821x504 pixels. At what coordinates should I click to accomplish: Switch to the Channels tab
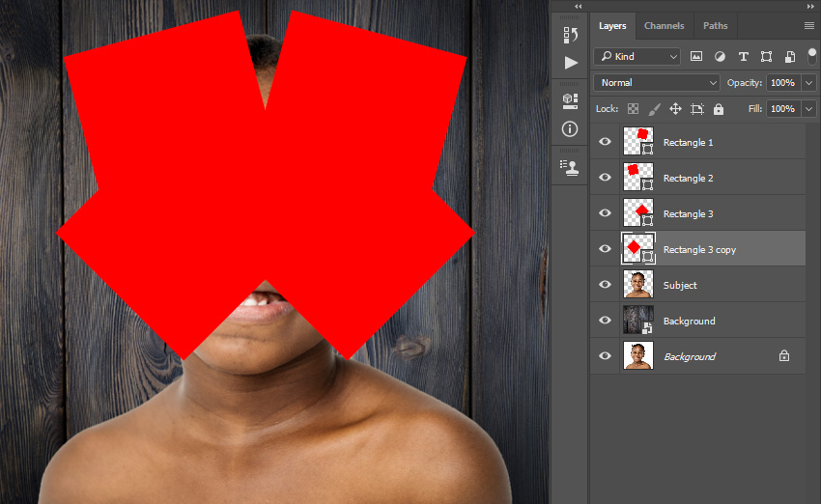click(x=664, y=26)
